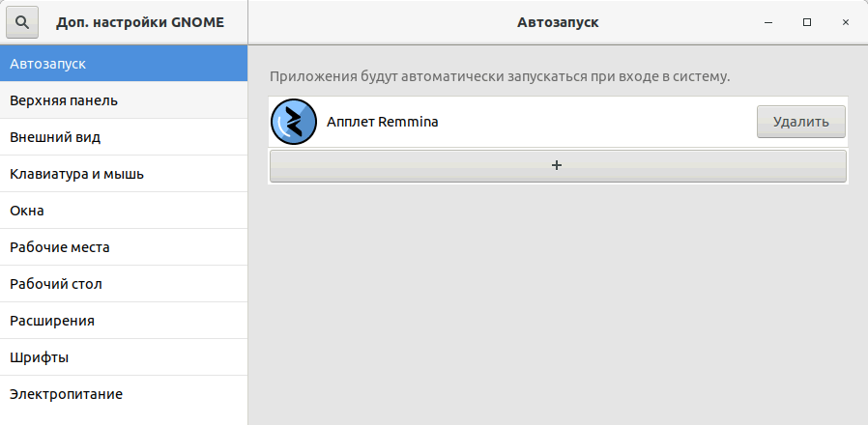Open the Верхняя панель section
The height and width of the screenshot is (425, 868).
(x=124, y=100)
